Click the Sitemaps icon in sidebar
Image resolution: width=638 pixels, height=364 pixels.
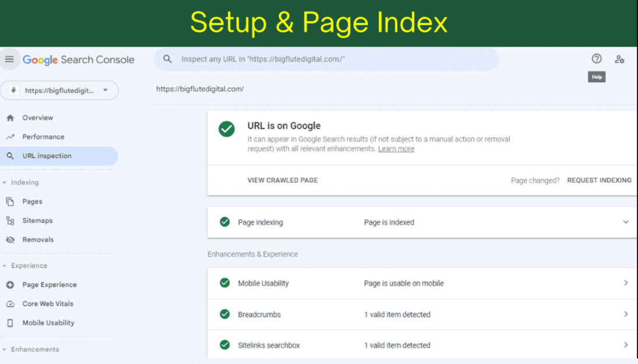[10, 221]
